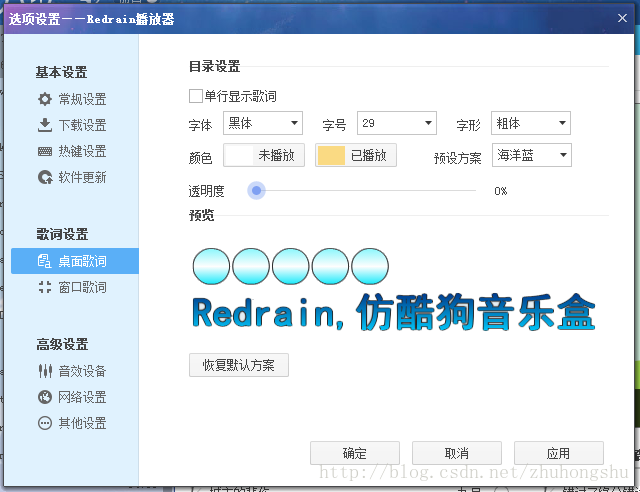
Task: Click the globe icon beside 网络设置
Action: point(45,397)
